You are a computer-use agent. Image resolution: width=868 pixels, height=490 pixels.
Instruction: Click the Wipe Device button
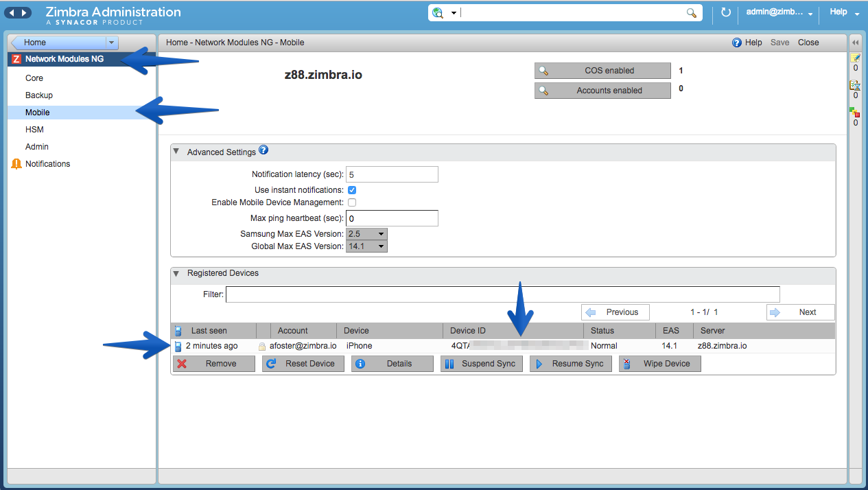pyautogui.click(x=660, y=364)
